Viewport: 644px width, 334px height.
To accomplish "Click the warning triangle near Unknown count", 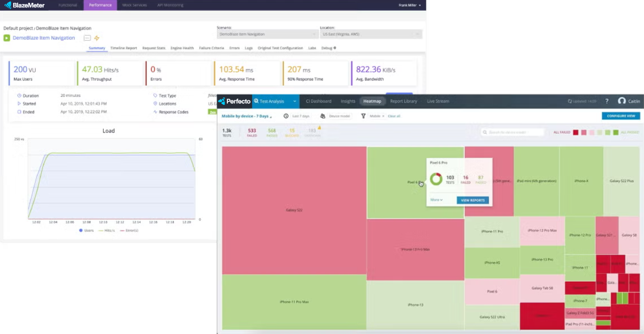I will click(319, 128).
